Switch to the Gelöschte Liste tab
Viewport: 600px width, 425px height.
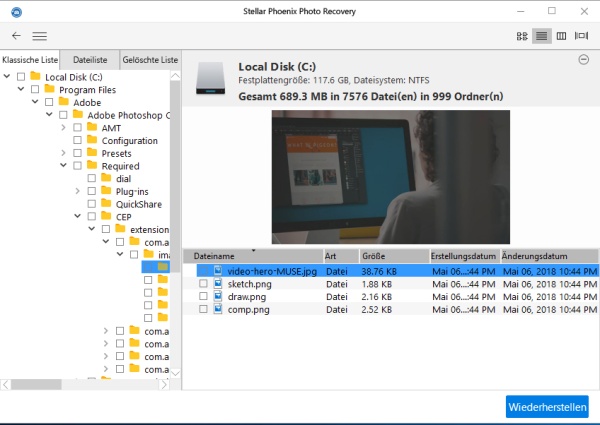150,60
